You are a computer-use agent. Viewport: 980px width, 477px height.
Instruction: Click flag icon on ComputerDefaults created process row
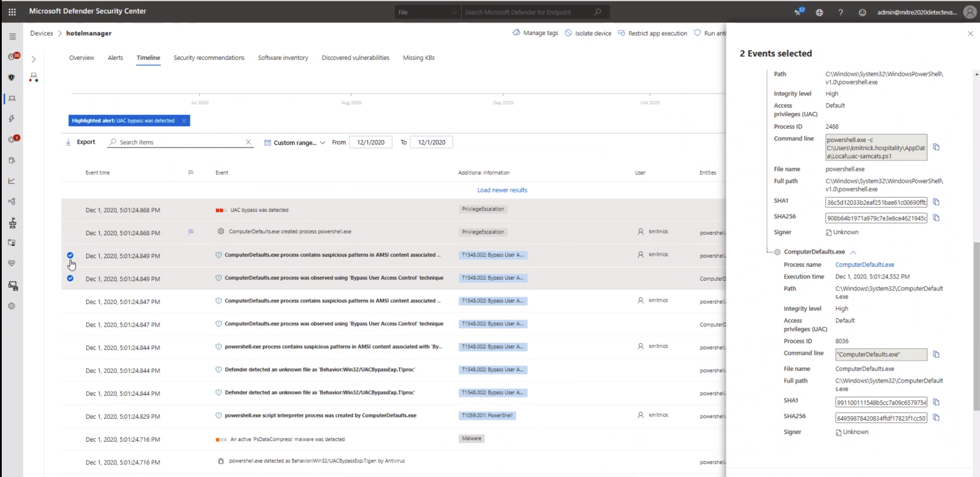click(x=191, y=232)
